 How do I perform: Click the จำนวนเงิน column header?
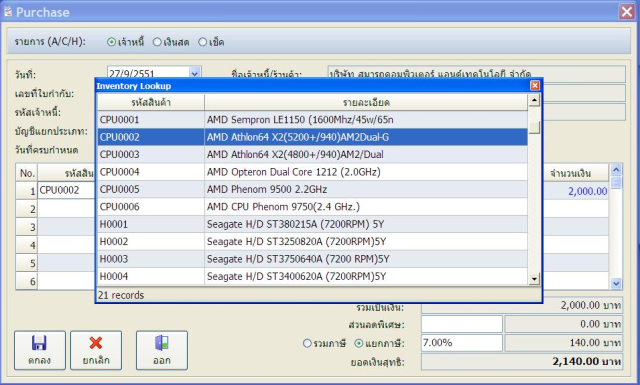point(576,173)
